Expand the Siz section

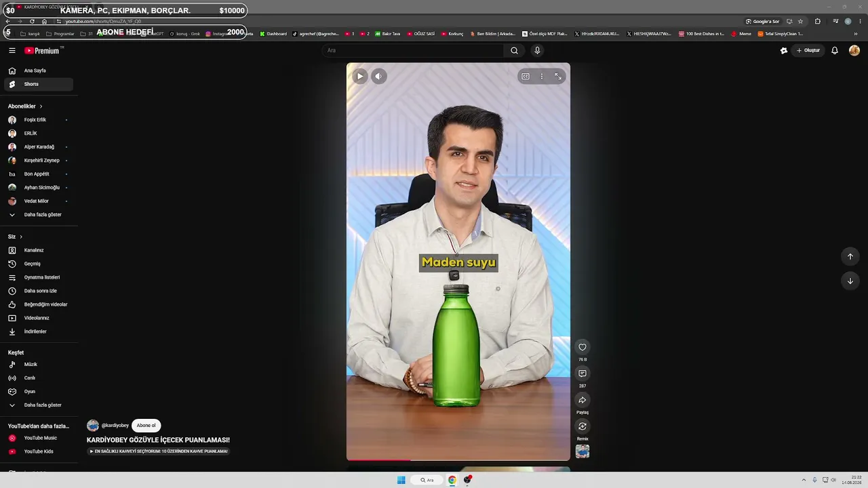pyautogui.click(x=16, y=237)
